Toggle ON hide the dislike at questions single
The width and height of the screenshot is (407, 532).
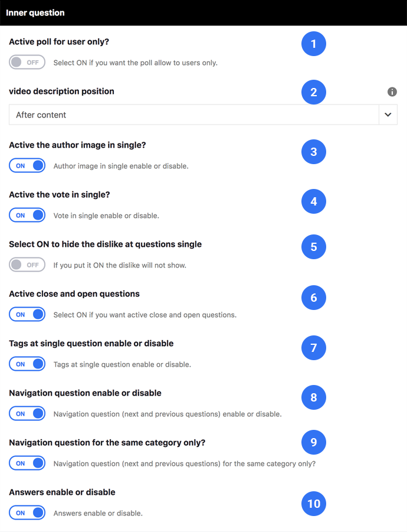[x=27, y=265]
